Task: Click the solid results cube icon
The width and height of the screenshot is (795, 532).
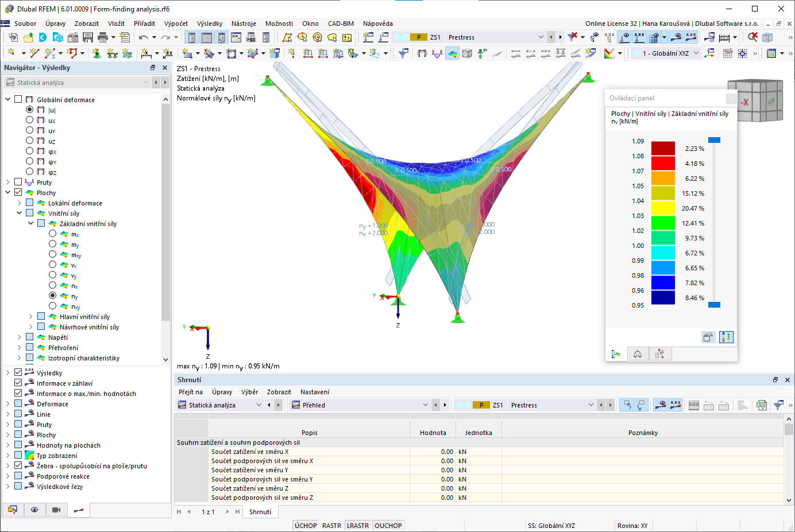Action: (x=467, y=53)
